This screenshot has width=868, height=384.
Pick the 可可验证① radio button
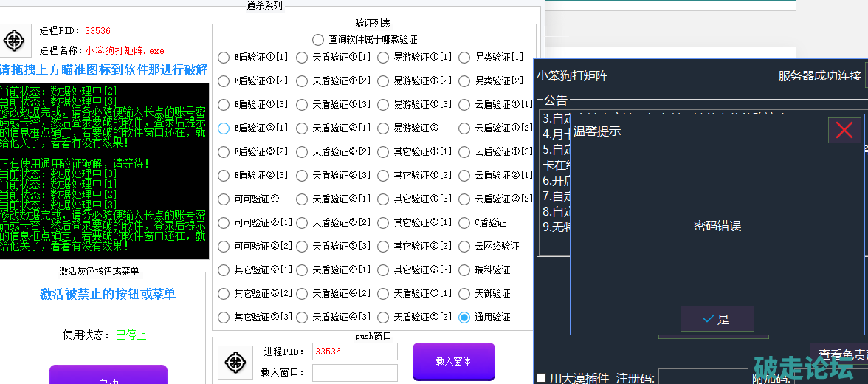224,199
